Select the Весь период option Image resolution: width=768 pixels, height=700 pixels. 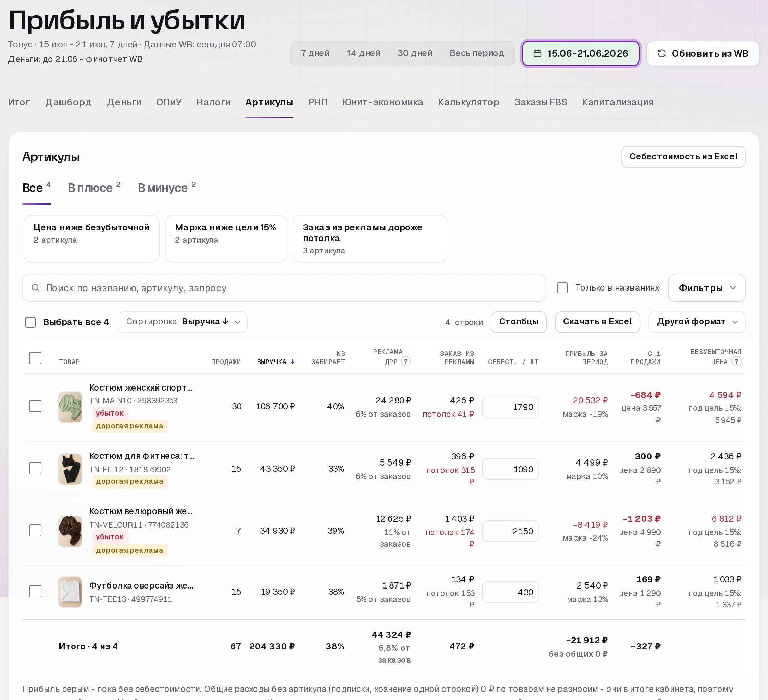[x=477, y=53]
